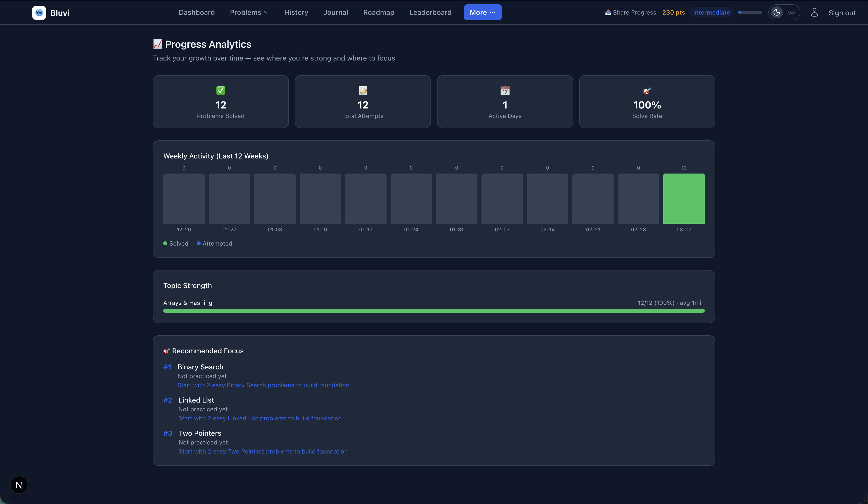The image size is (868, 504).
Task: Click Sign out
Action: (842, 12)
